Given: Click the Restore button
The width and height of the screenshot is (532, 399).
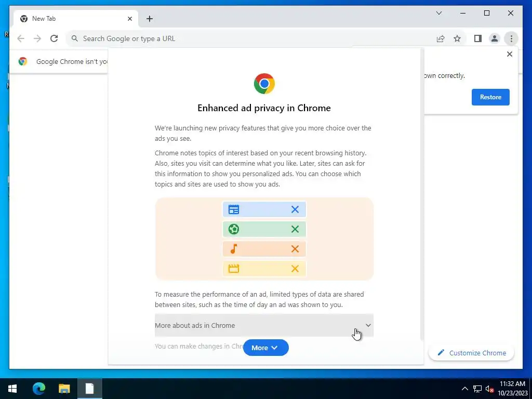Looking at the screenshot, I should click(x=490, y=97).
